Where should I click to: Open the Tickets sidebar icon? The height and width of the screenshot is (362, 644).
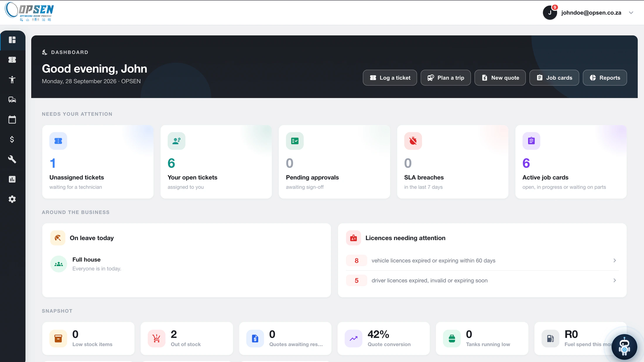(12, 60)
